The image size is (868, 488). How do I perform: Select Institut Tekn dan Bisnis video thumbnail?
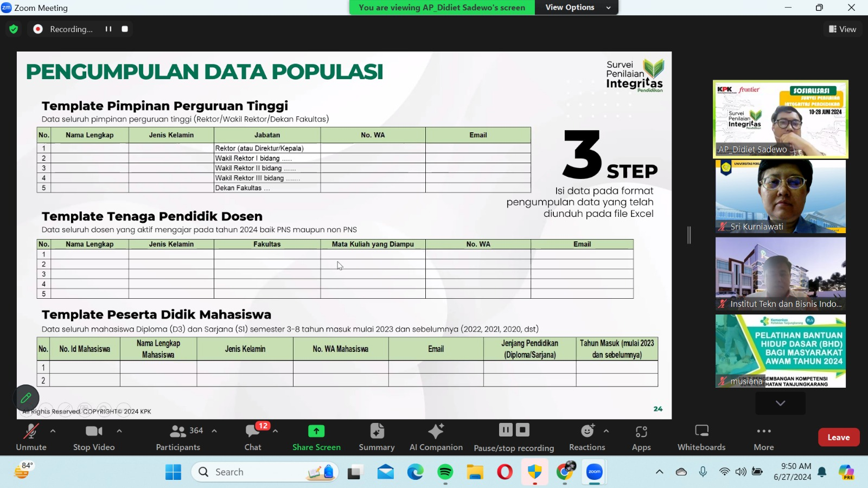(781, 274)
